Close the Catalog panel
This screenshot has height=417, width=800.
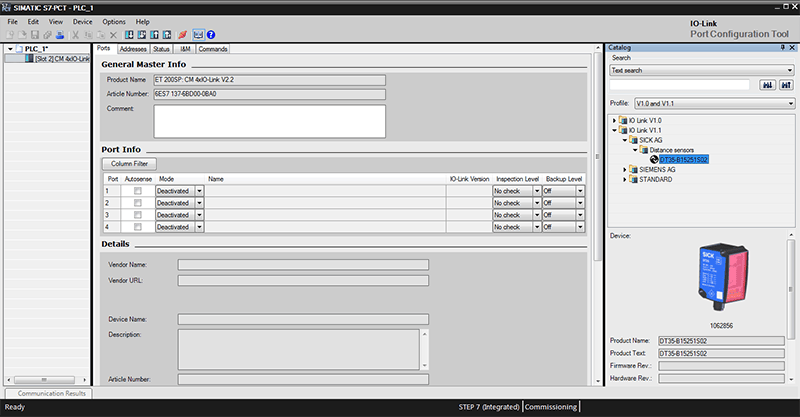click(792, 47)
